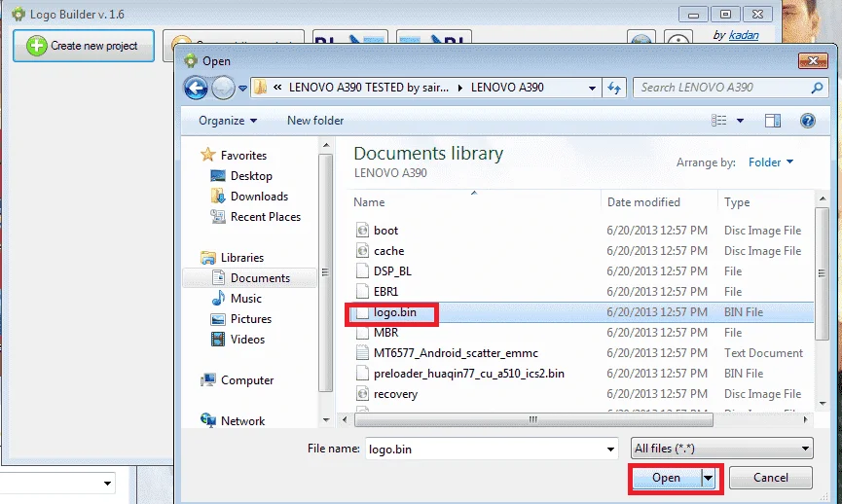The image size is (842, 504).
Task: Expand the File name dropdown arrow
Action: pos(610,449)
